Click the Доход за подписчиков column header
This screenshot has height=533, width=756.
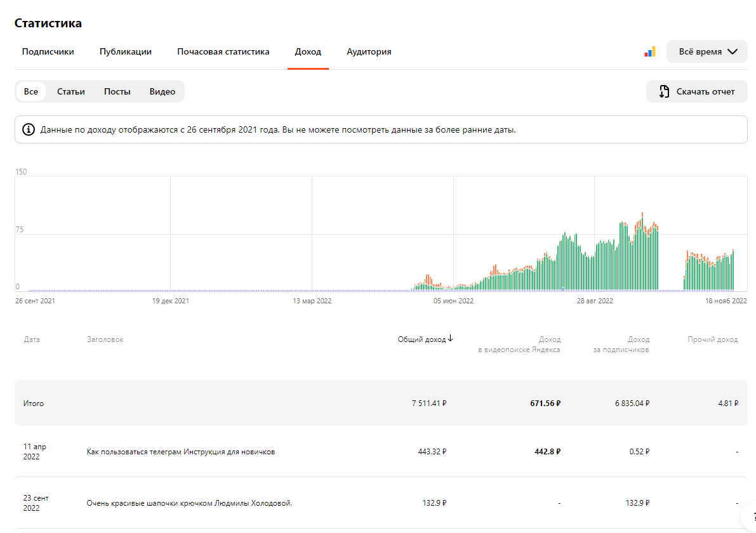(x=621, y=345)
